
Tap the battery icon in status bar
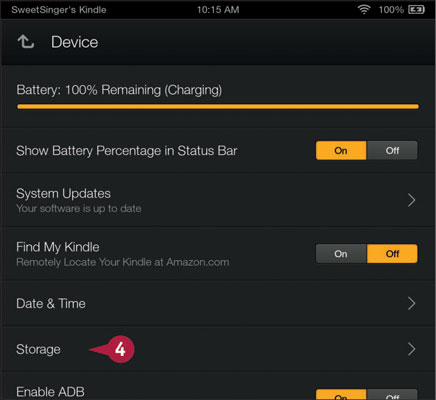pos(417,10)
